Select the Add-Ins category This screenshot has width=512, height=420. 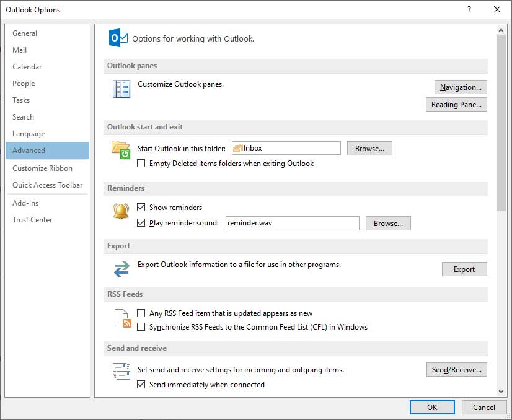47,203
